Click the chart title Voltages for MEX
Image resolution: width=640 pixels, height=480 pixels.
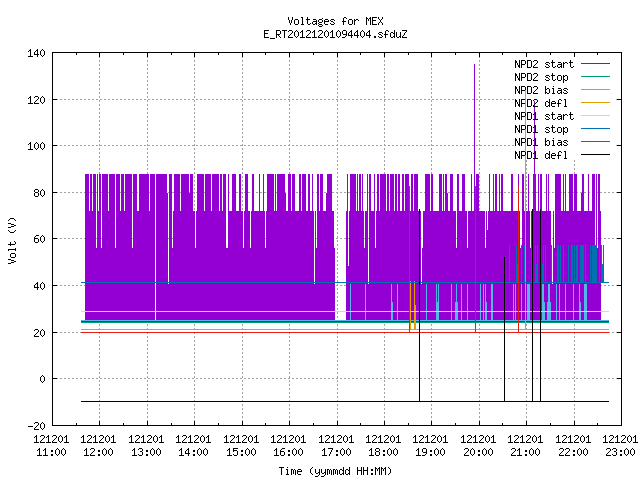click(x=335, y=21)
